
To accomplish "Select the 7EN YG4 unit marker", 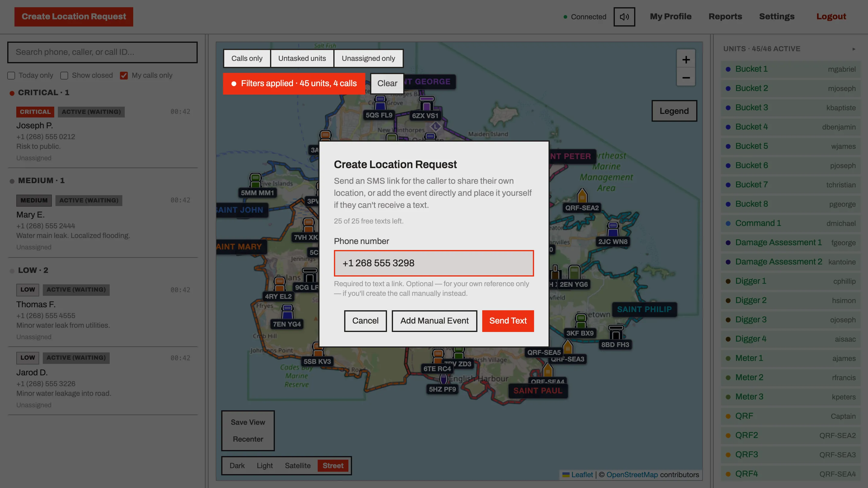I will [287, 317].
